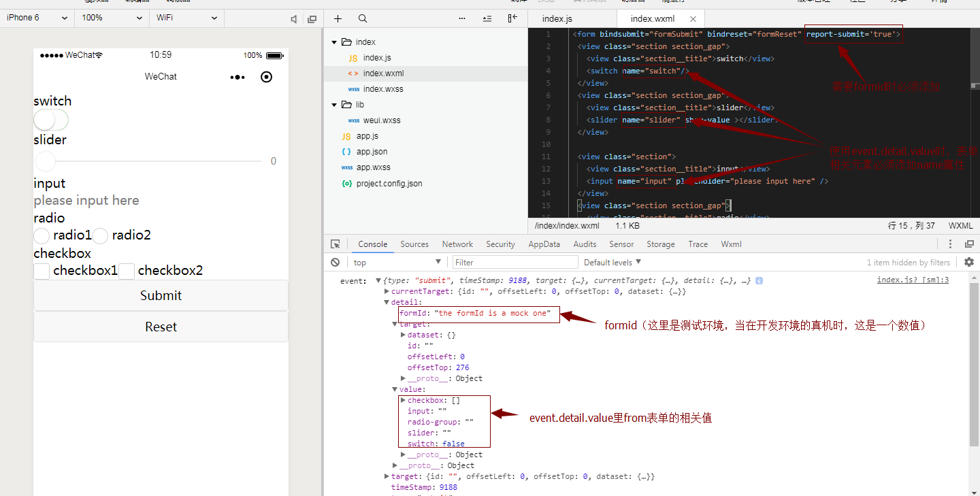Click the index.js? [sm]:3 source link
This screenshot has width=980, height=496.
tap(913, 280)
